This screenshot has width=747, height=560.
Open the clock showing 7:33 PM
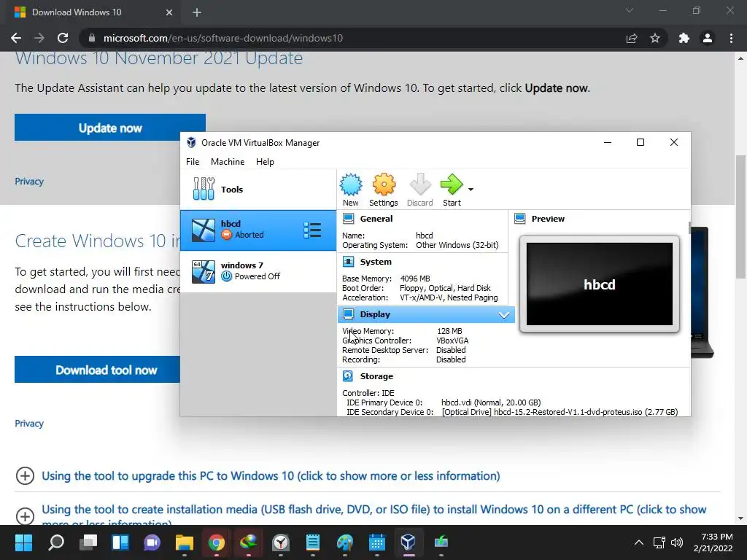713,542
